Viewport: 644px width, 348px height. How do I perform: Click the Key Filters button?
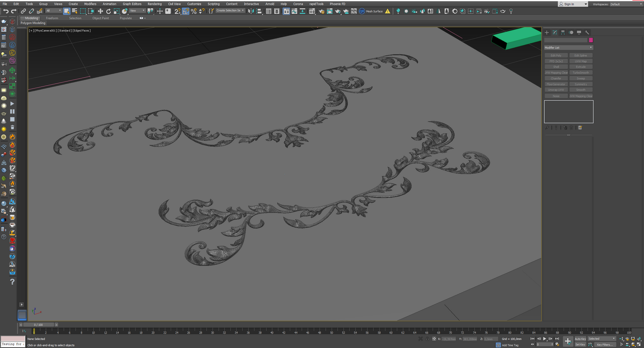click(x=604, y=344)
